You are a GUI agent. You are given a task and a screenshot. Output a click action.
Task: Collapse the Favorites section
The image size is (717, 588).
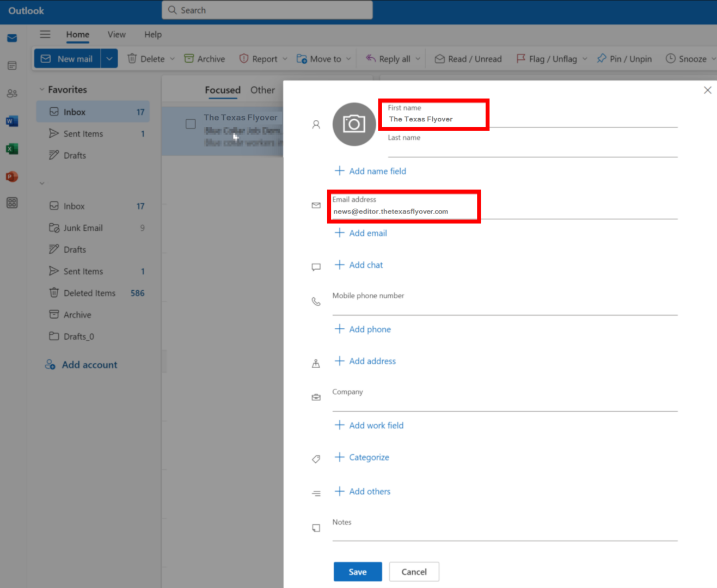(42, 89)
